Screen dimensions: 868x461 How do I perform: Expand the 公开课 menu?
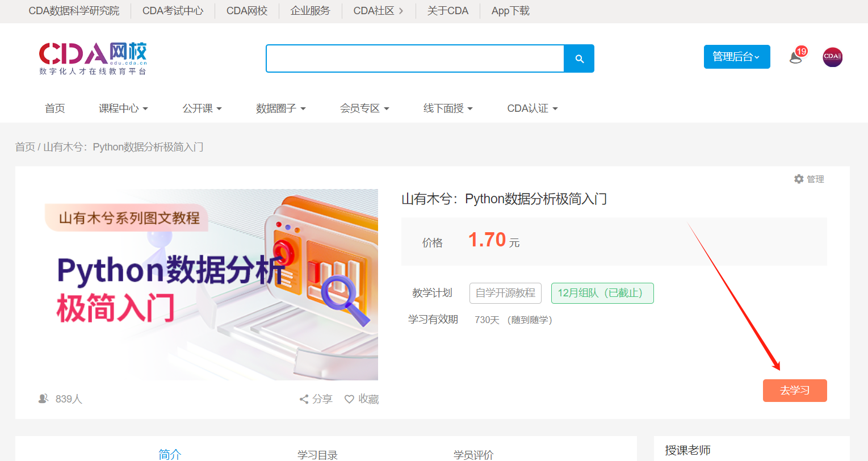(x=202, y=108)
